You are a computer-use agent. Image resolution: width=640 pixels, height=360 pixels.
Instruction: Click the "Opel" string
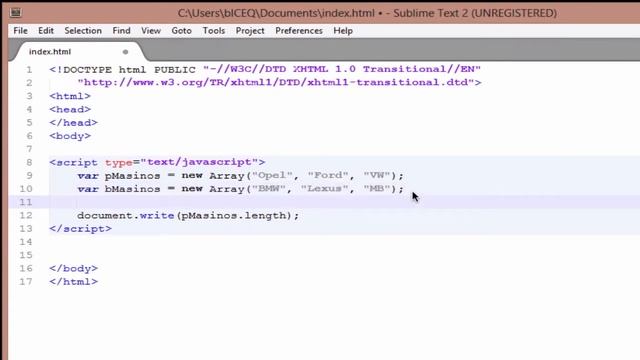272,176
